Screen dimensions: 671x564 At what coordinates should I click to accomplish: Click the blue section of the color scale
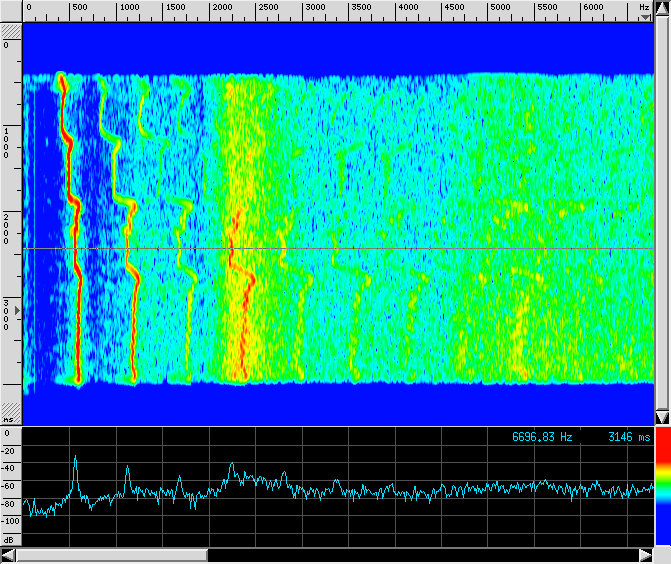pos(662,525)
